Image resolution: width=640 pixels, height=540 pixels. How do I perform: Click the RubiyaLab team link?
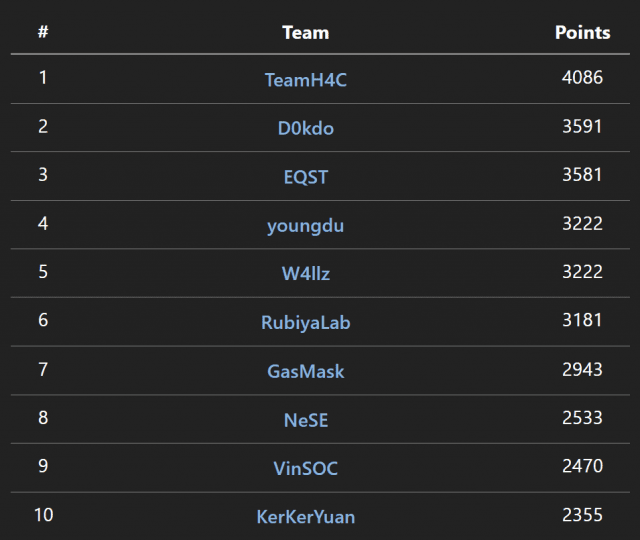click(305, 323)
